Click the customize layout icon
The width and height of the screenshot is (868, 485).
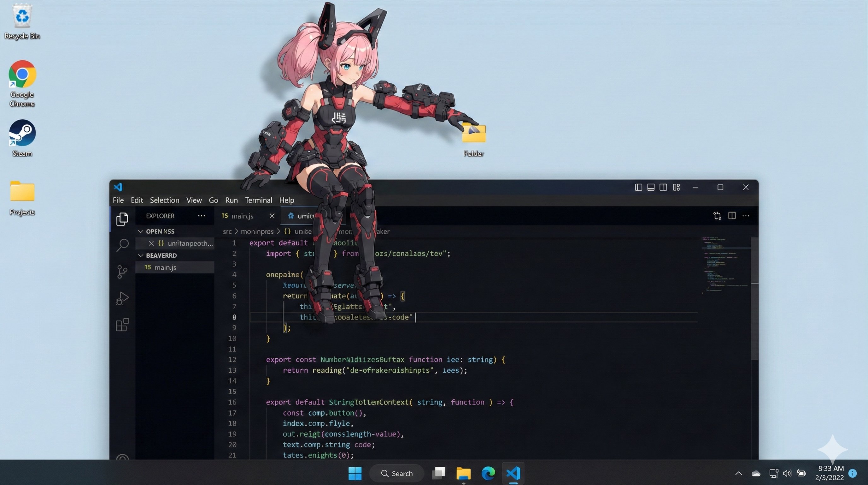pyautogui.click(x=676, y=187)
